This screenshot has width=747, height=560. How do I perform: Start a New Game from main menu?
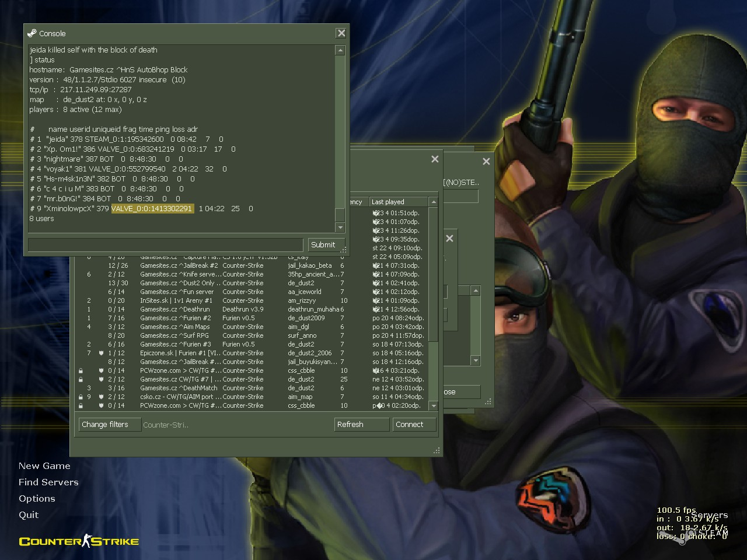(44, 466)
